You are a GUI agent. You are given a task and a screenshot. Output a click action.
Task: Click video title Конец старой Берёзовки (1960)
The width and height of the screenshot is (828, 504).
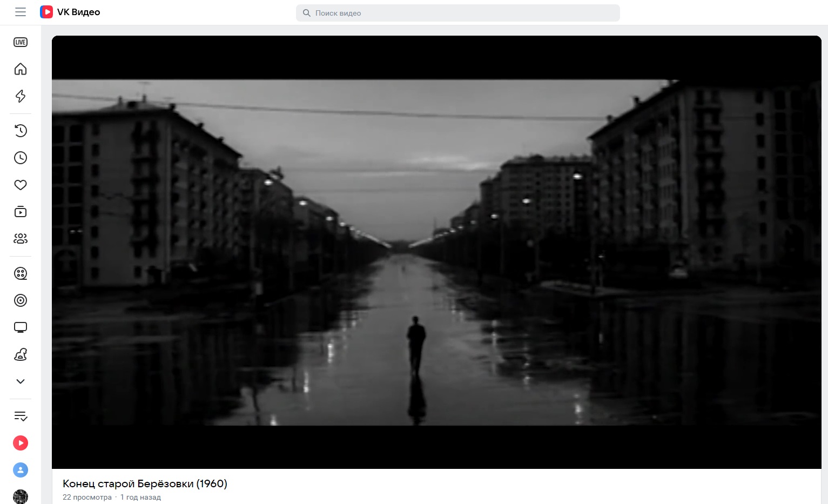click(x=145, y=483)
